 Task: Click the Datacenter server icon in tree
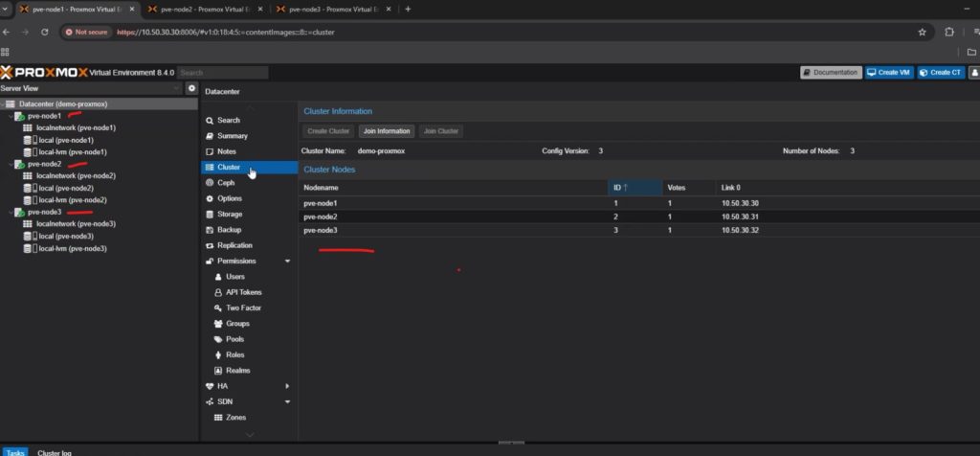11,103
